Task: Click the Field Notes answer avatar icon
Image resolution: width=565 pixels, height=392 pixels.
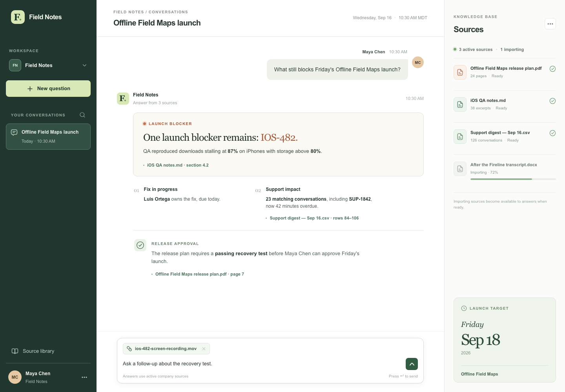Action: [x=123, y=98]
